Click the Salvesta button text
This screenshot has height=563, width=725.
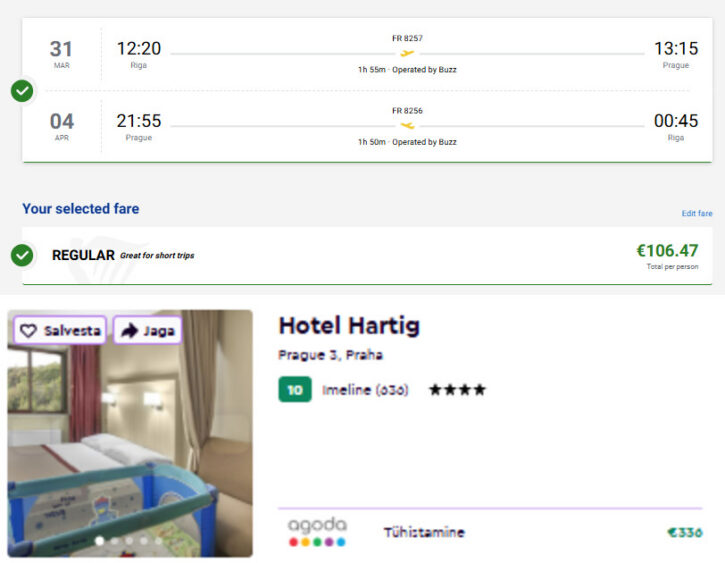coord(72,330)
